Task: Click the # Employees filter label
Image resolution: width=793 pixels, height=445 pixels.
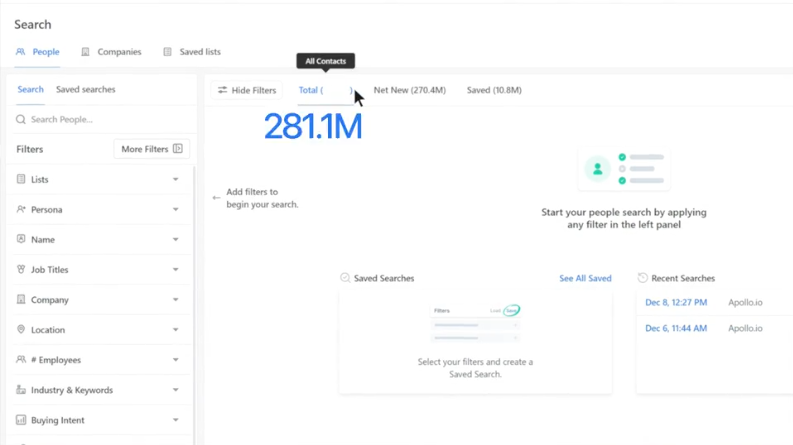Action: [56, 360]
